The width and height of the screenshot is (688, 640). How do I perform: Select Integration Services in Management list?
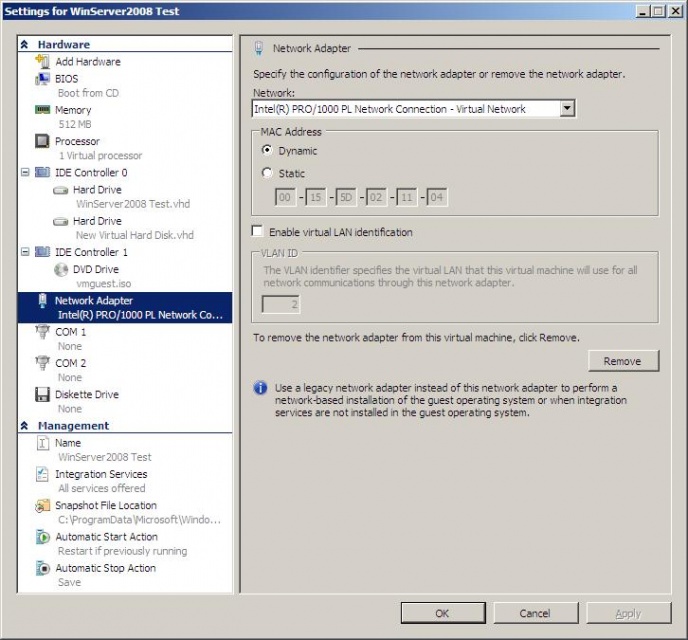[100, 474]
